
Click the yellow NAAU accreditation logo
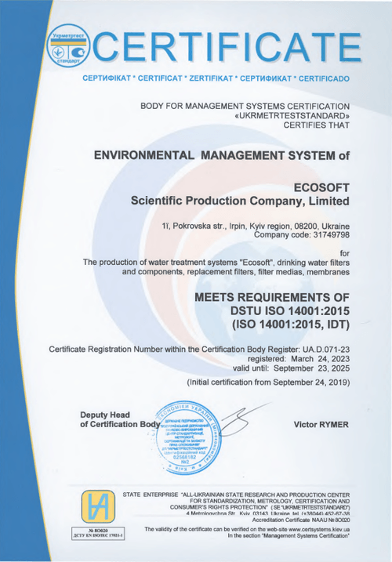click(98, 506)
